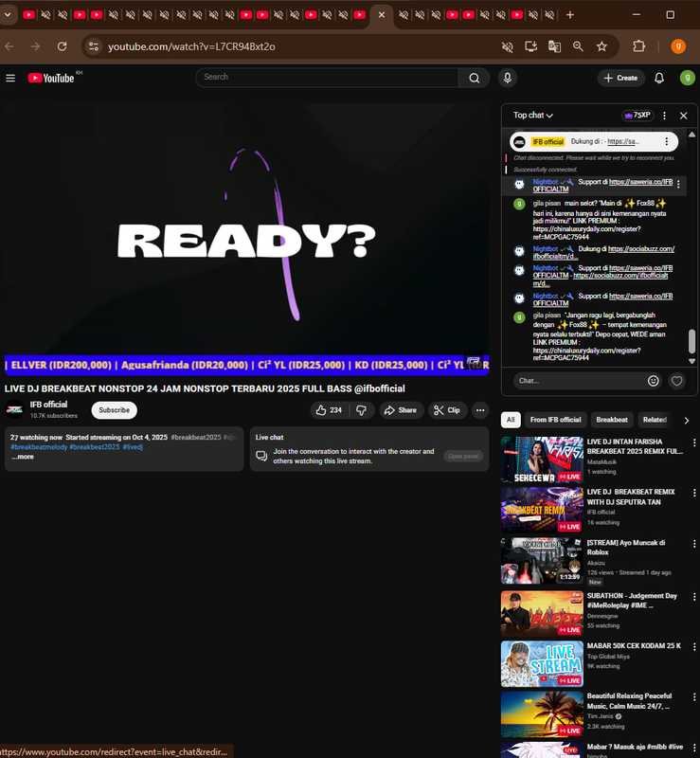Expand video description with ...more
Viewport: 700px width, 758px height.
tap(23, 457)
